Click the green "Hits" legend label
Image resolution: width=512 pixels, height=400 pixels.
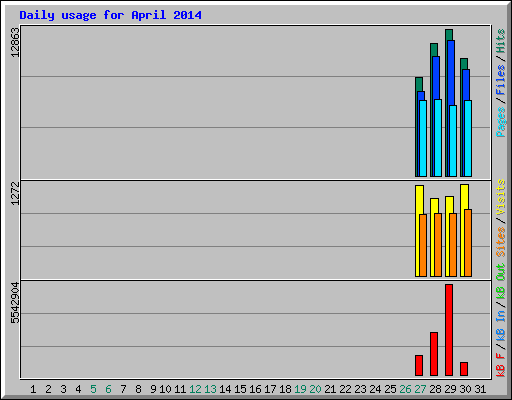point(501,41)
